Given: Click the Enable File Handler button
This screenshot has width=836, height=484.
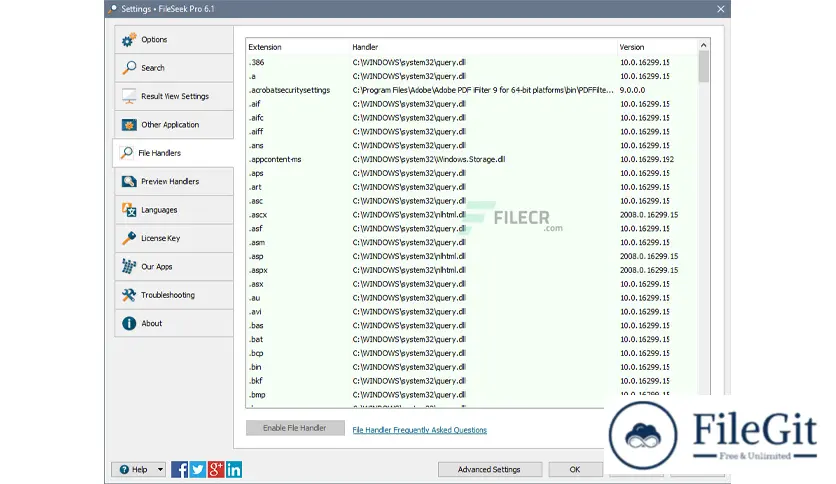Looking at the screenshot, I should (x=295, y=428).
